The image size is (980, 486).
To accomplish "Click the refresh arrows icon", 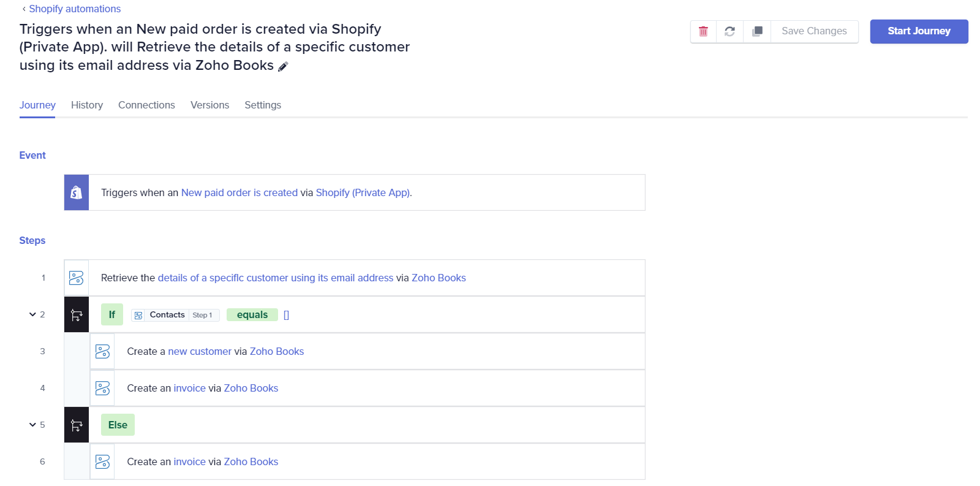I will 729,31.
